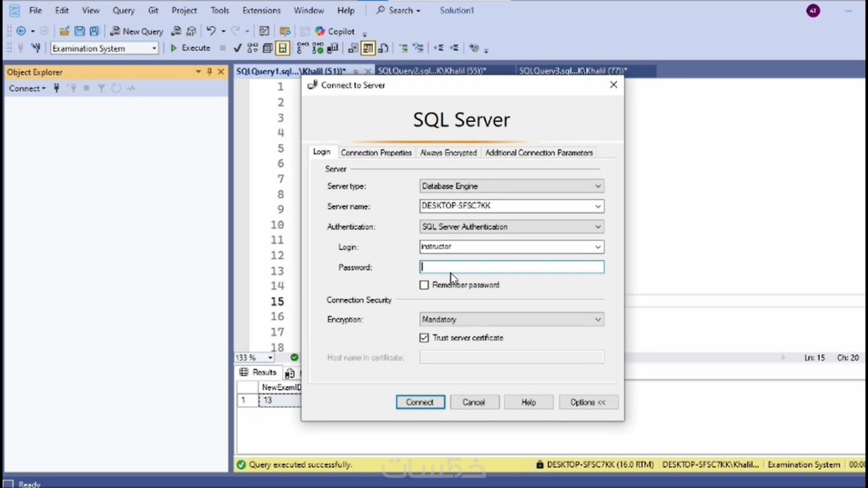Select the result cell containing 13
Viewport: 868px width, 488px height.
click(x=280, y=400)
